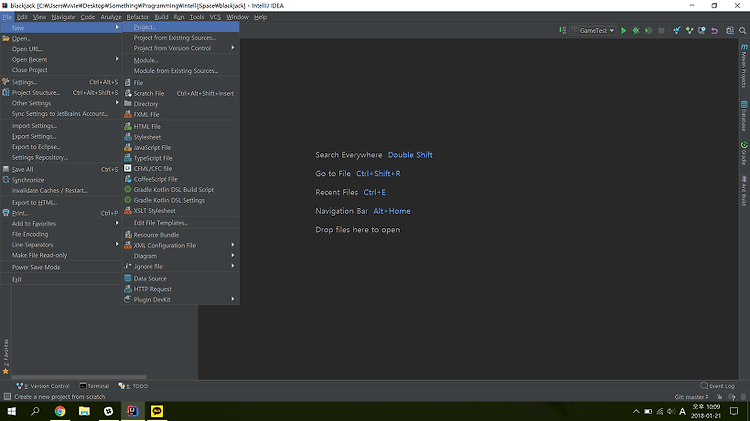The width and height of the screenshot is (750, 421).
Task: Open Windows search on taskbar
Action: 35,411
